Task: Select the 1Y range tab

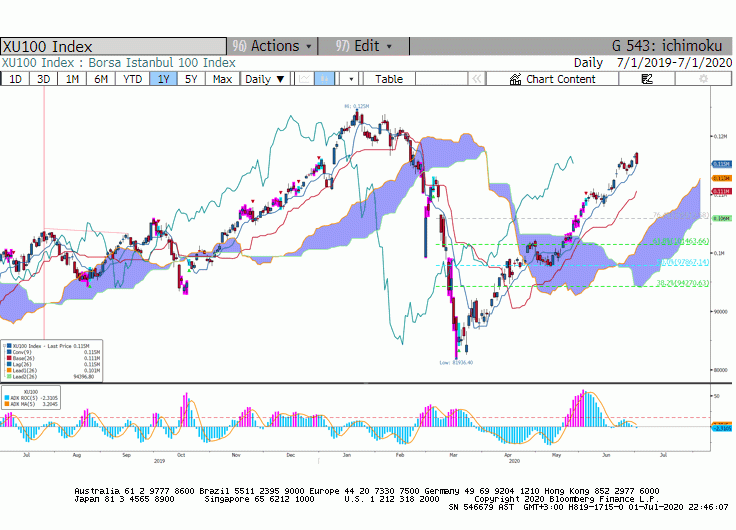Action: (163, 79)
